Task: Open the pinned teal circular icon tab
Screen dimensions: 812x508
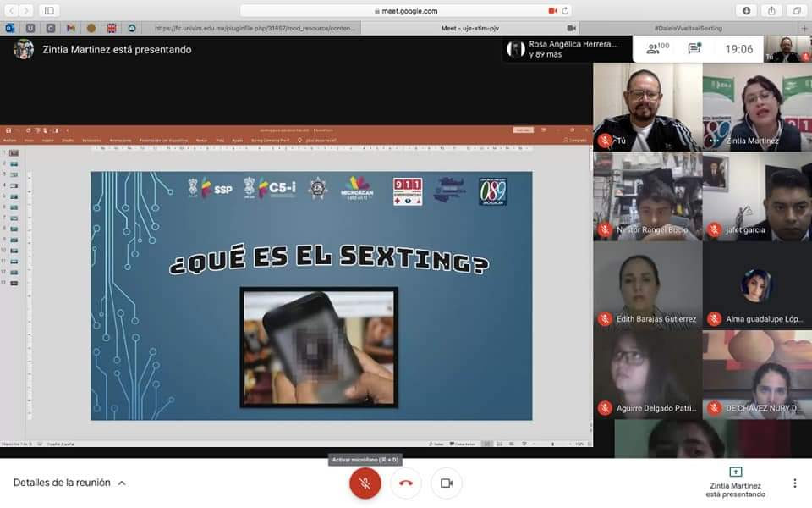Action: click(x=132, y=29)
